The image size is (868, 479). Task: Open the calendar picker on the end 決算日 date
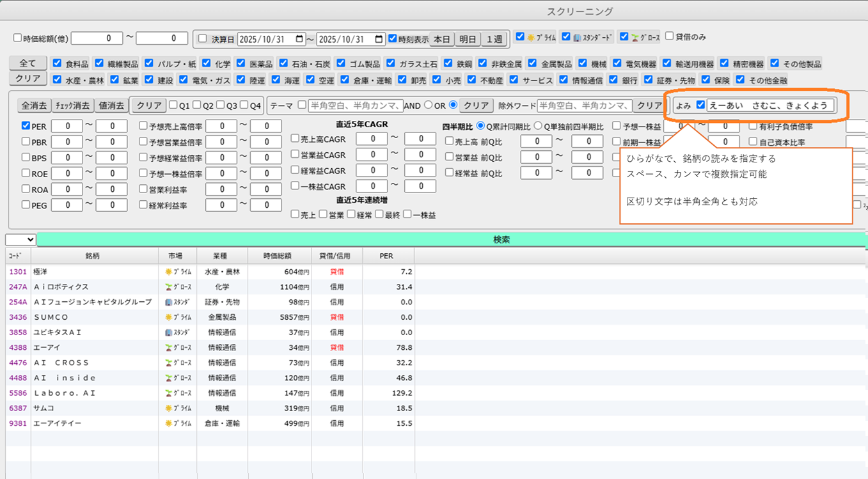point(379,40)
